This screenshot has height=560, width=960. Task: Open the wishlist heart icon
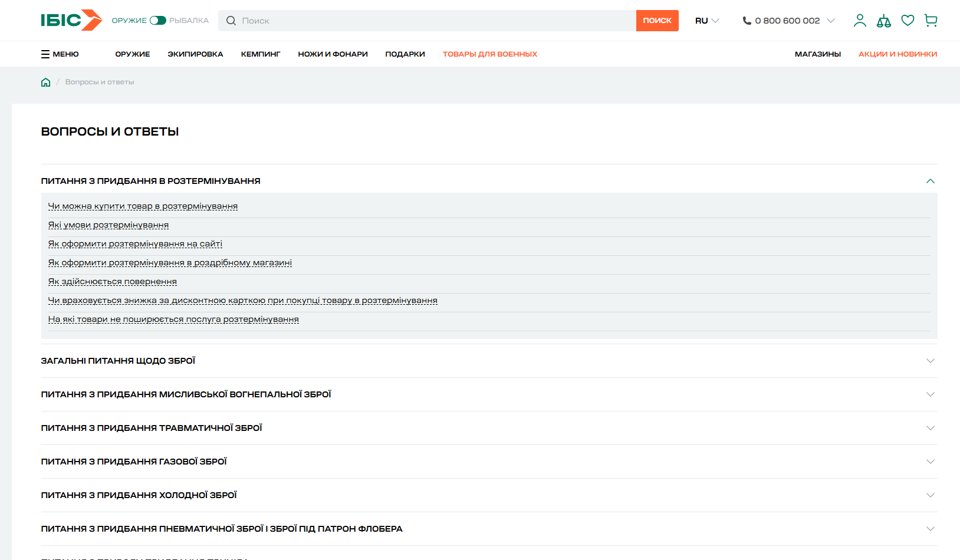908,21
